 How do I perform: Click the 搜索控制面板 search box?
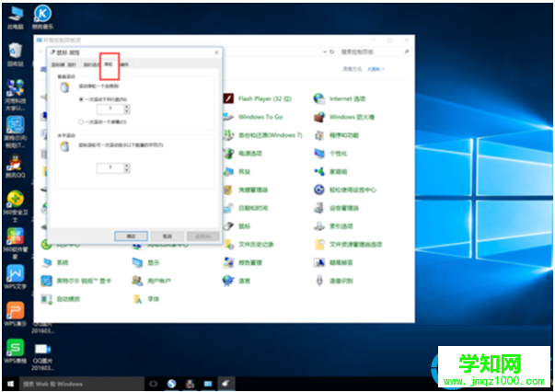pos(375,52)
